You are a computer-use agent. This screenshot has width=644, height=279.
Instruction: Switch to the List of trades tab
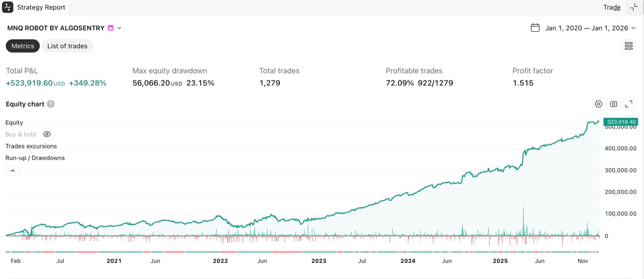click(67, 46)
